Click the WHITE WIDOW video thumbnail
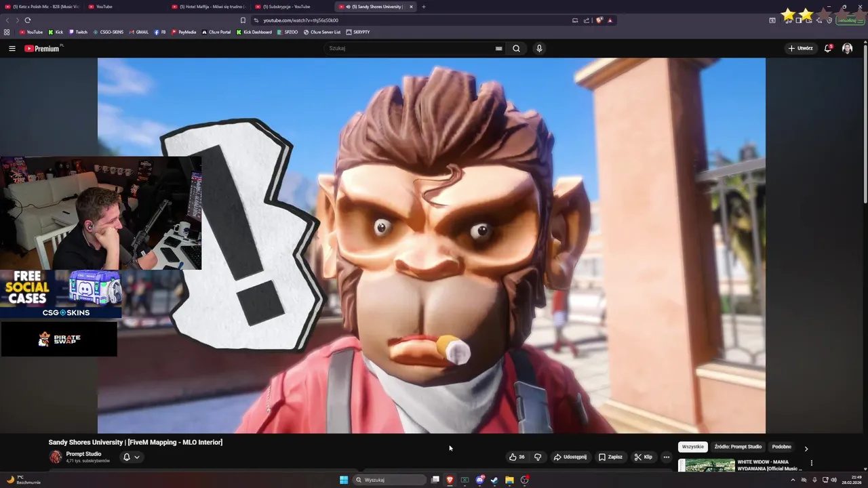 pyautogui.click(x=706, y=465)
